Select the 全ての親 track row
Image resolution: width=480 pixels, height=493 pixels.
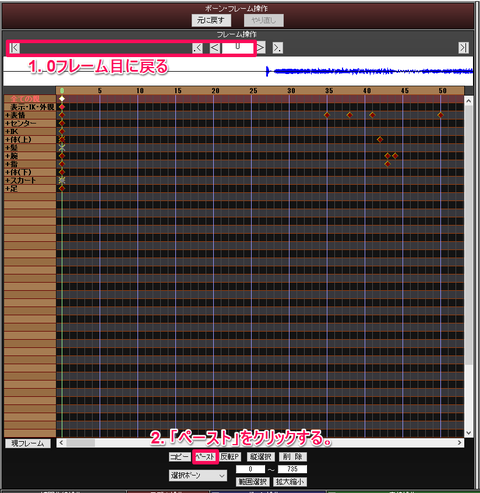coord(30,99)
